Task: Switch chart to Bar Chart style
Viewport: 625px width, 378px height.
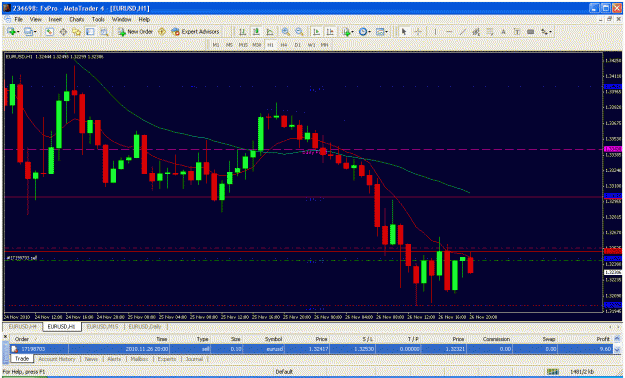Action: point(242,32)
